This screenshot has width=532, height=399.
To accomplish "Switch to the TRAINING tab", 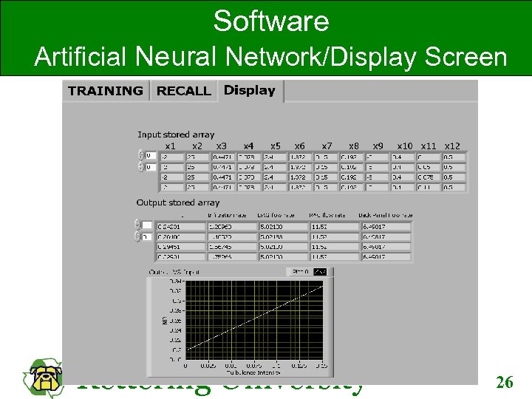I will tap(106, 91).
